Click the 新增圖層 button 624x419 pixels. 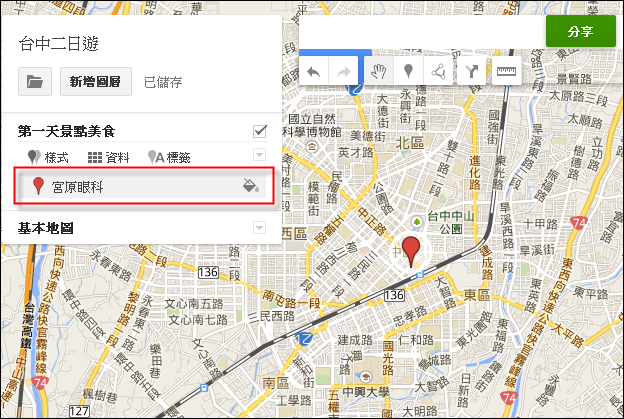96,82
